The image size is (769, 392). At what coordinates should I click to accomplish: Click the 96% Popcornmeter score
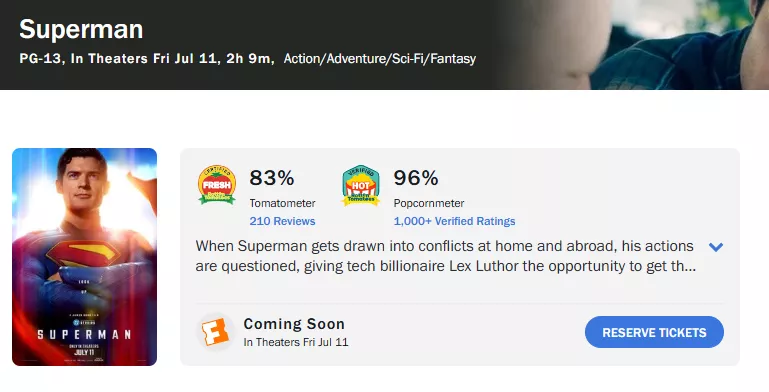coord(416,178)
